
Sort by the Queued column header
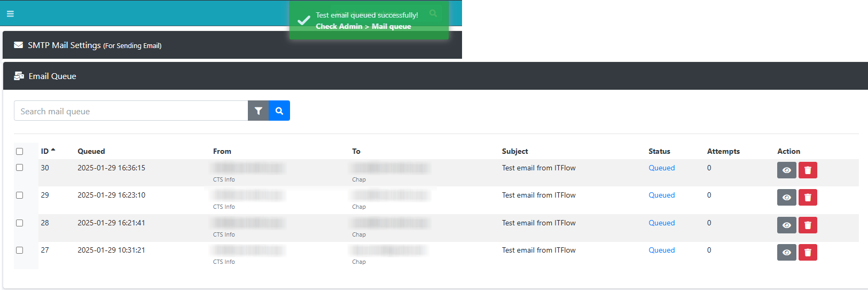91,151
